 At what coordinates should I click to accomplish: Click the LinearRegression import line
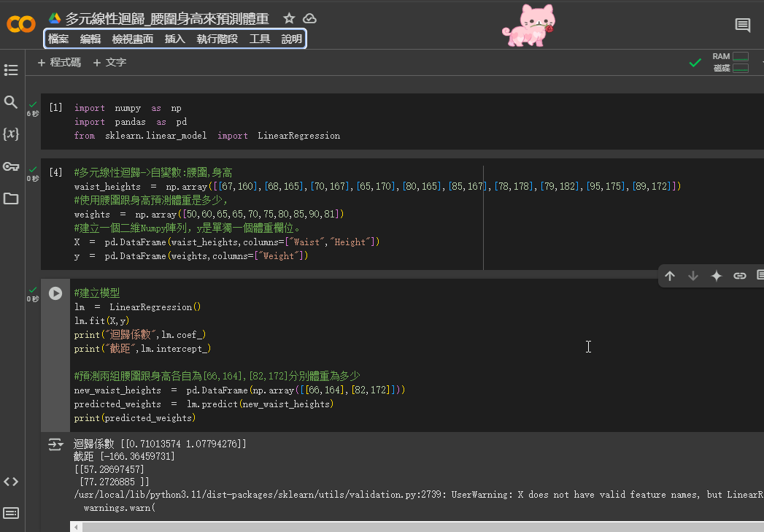click(207, 136)
